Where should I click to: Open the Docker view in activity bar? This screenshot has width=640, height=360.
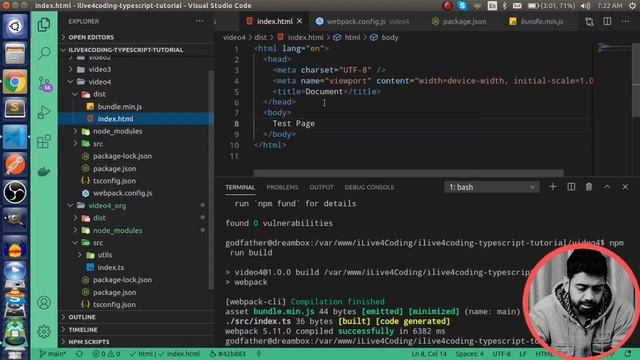[44, 171]
